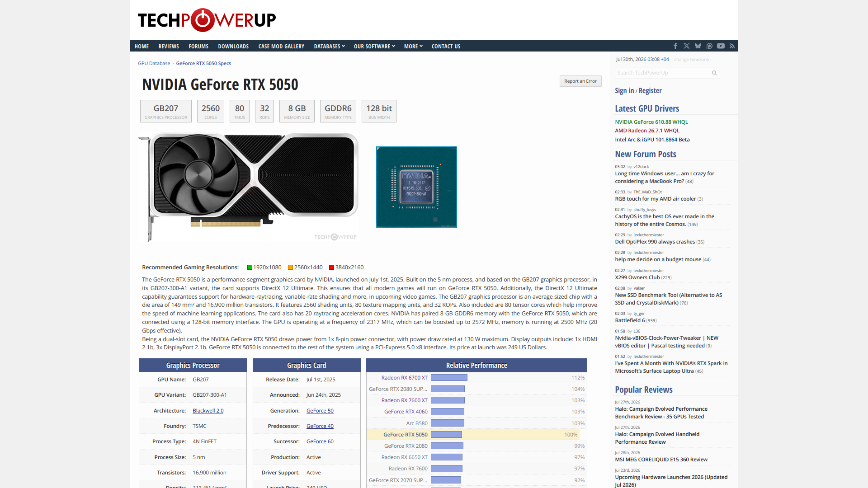Open the Dell OptiPlex 990 always crashes thread
The image size is (868, 488).
click(x=655, y=242)
